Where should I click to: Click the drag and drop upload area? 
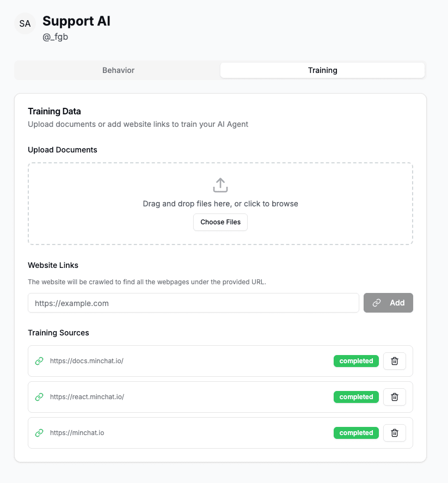coord(220,203)
